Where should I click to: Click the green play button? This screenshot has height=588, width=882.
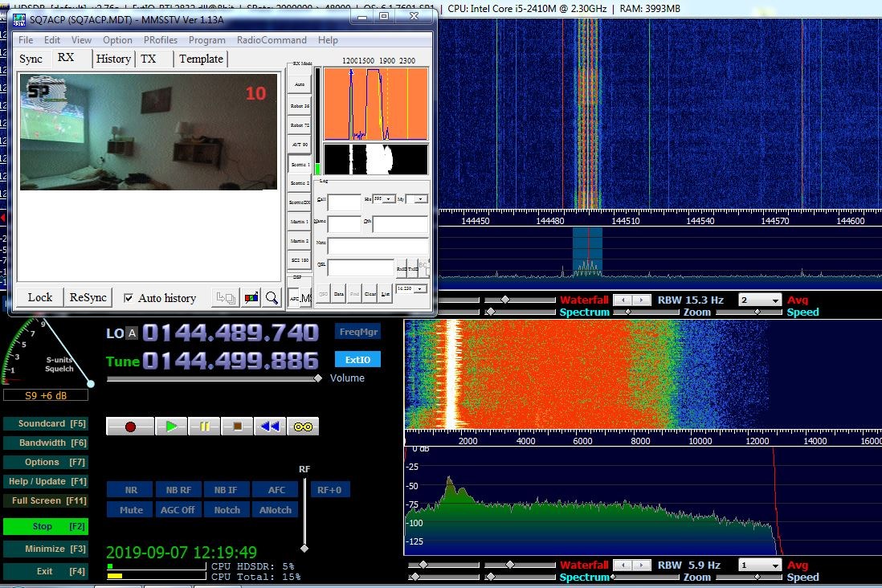point(171,427)
